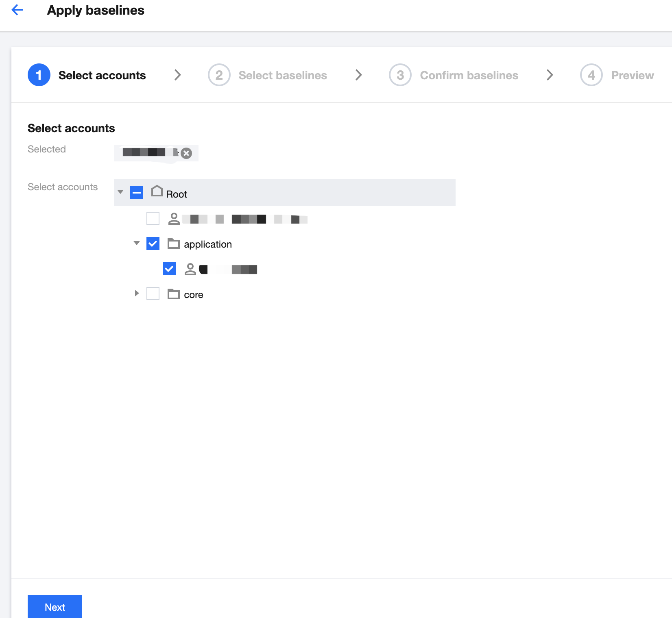Click the application folder icon
Image resolution: width=672 pixels, height=618 pixels.
click(174, 244)
